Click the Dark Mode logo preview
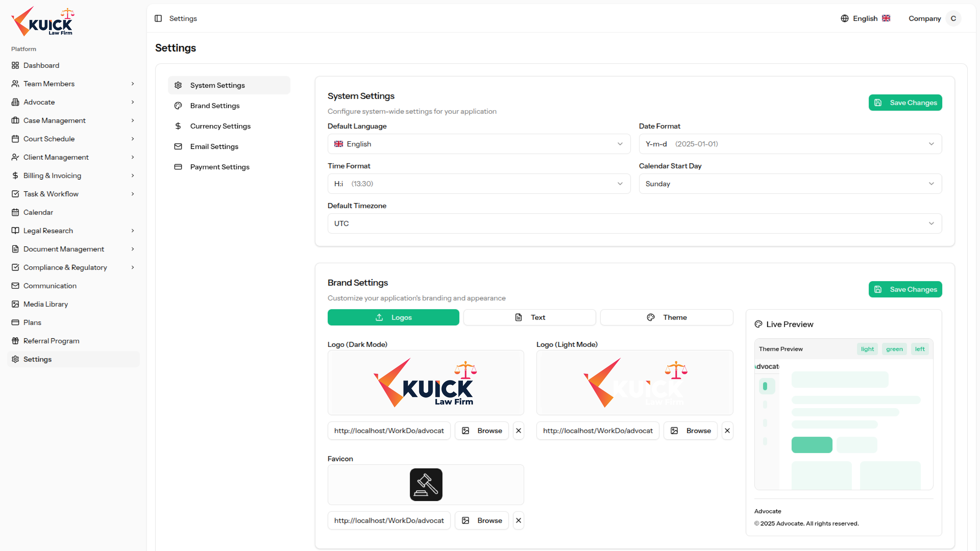The image size is (980, 551). [x=426, y=383]
